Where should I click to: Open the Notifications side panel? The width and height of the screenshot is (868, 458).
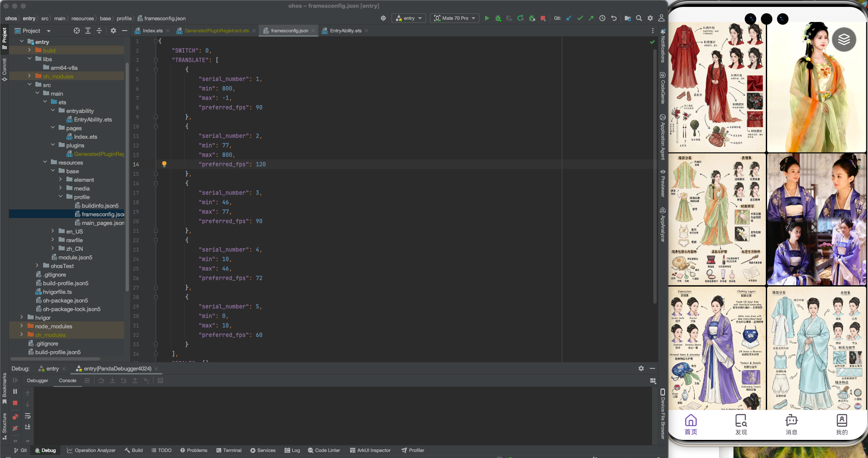[x=663, y=46]
